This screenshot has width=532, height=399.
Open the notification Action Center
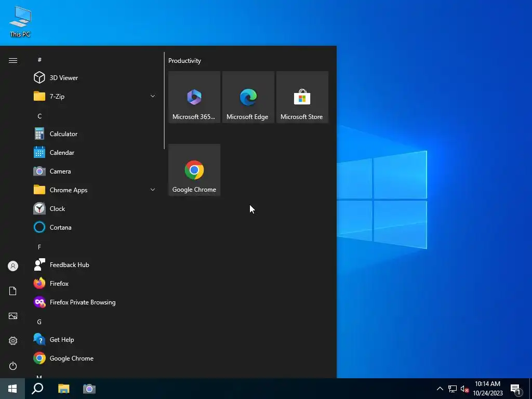516,389
